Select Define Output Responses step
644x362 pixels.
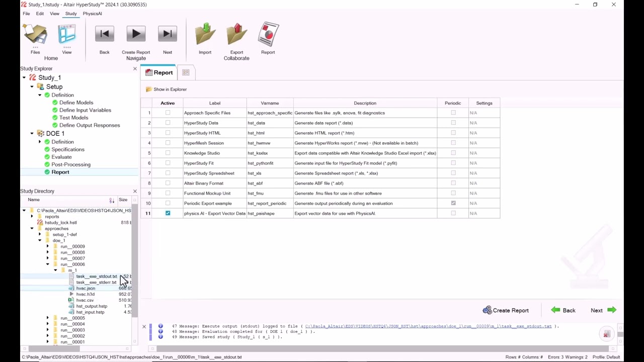90,125
